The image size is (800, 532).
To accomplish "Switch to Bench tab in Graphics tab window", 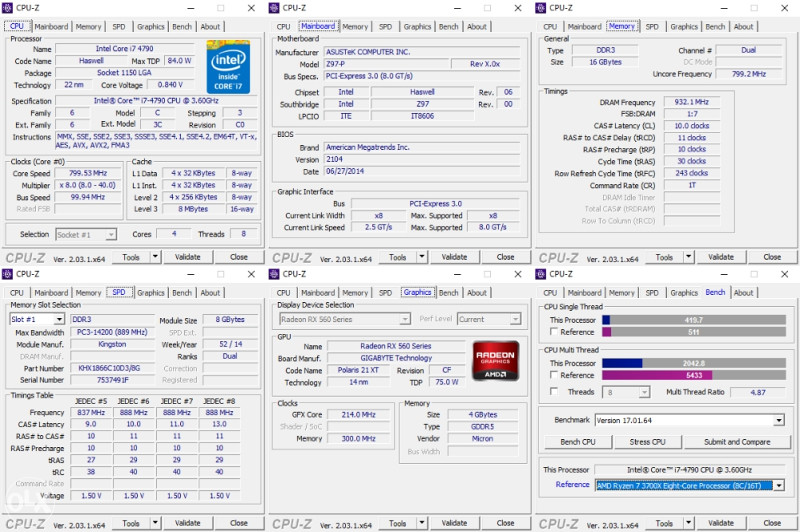I will click(448, 293).
